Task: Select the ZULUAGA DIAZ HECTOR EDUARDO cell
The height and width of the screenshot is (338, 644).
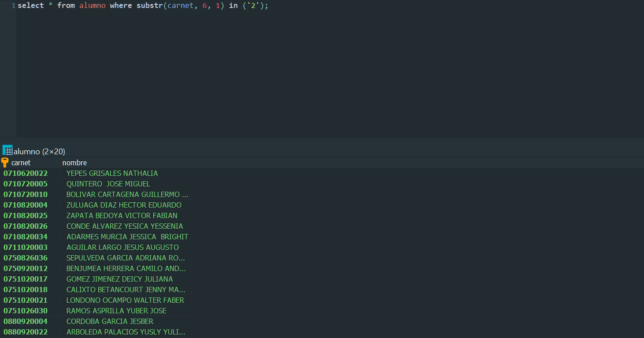Action: 124,205
